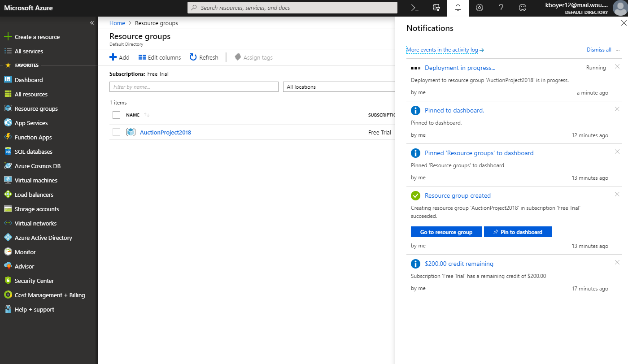Open Resource group created notification title
This screenshot has width=628, height=364.
458,195
